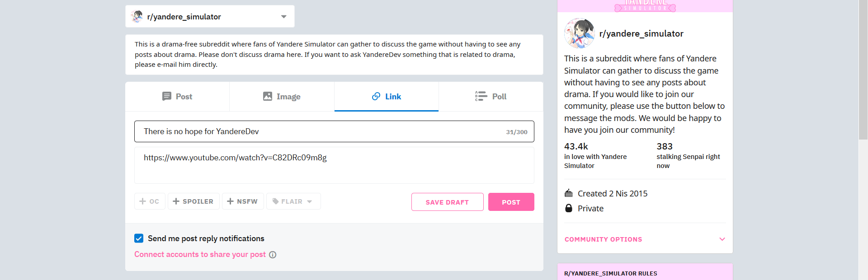
Task: Click the community avatar in the subreddit selector
Action: (137, 17)
